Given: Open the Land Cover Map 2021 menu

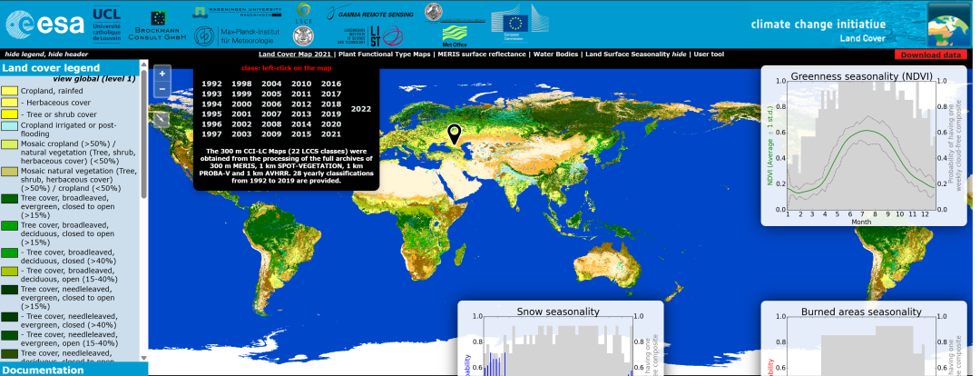Looking at the screenshot, I should (294, 54).
